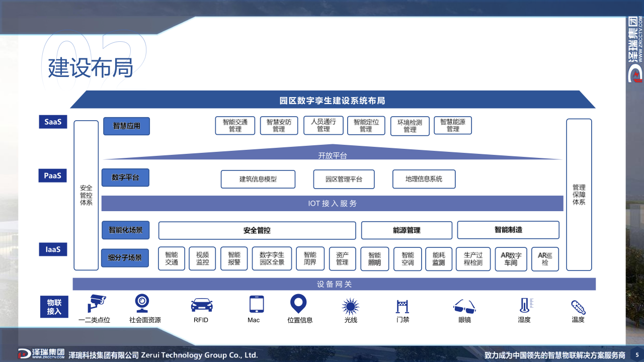This screenshot has width=644, height=362.
Task: Click the 泽瑞集团 logo at bottom left
Action: (x=42, y=354)
